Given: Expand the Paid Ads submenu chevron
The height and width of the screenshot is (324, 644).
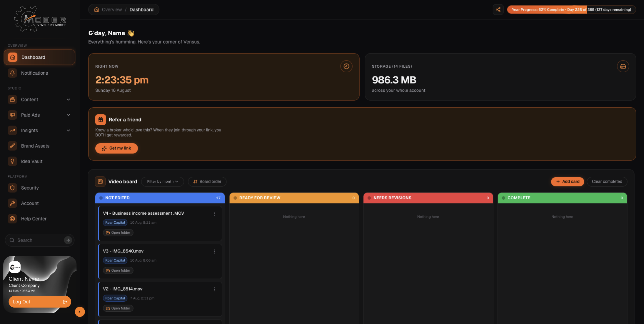Looking at the screenshot, I should point(68,115).
